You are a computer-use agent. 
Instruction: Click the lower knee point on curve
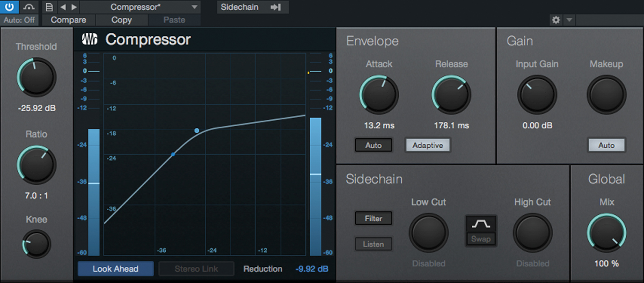[173, 155]
